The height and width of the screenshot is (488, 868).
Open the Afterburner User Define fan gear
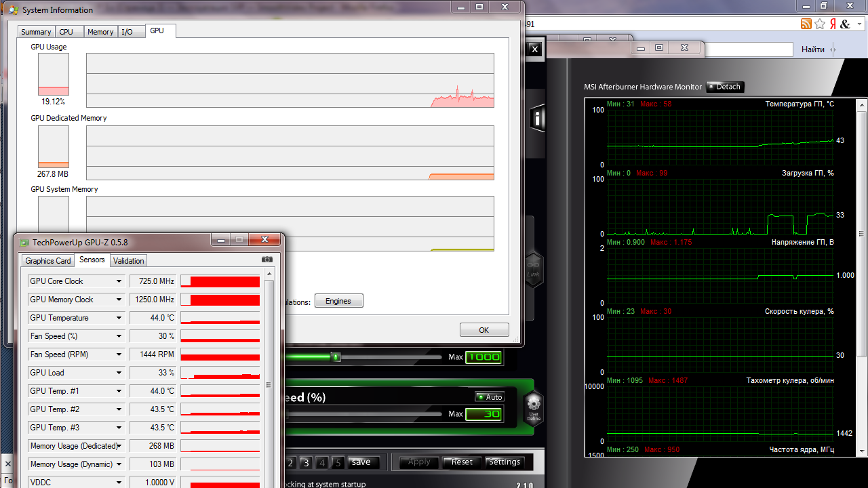tap(534, 405)
